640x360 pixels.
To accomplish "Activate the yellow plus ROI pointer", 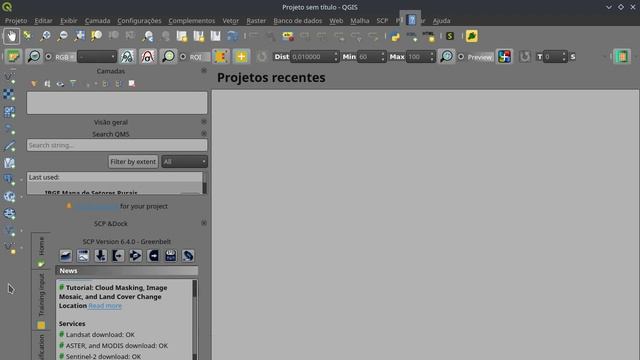I will pyautogui.click(x=241, y=56).
